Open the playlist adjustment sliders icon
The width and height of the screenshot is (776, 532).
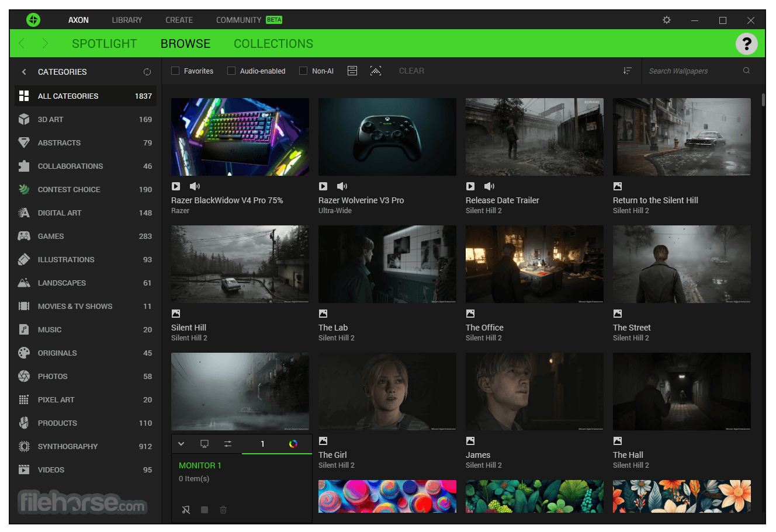click(228, 444)
